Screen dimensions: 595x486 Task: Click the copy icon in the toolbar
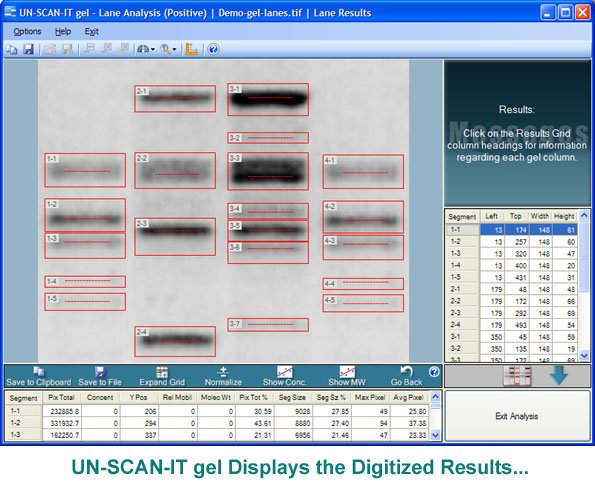[11, 49]
